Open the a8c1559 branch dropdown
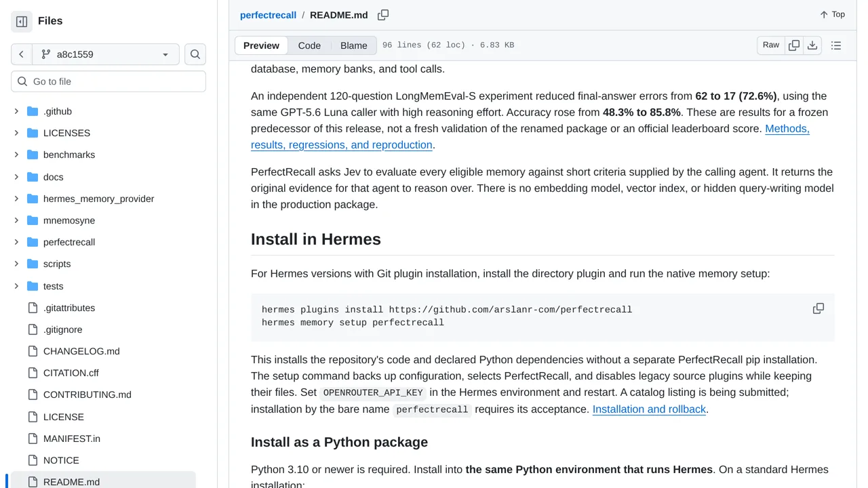The width and height of the screenshot is (868, 488). 106,54
